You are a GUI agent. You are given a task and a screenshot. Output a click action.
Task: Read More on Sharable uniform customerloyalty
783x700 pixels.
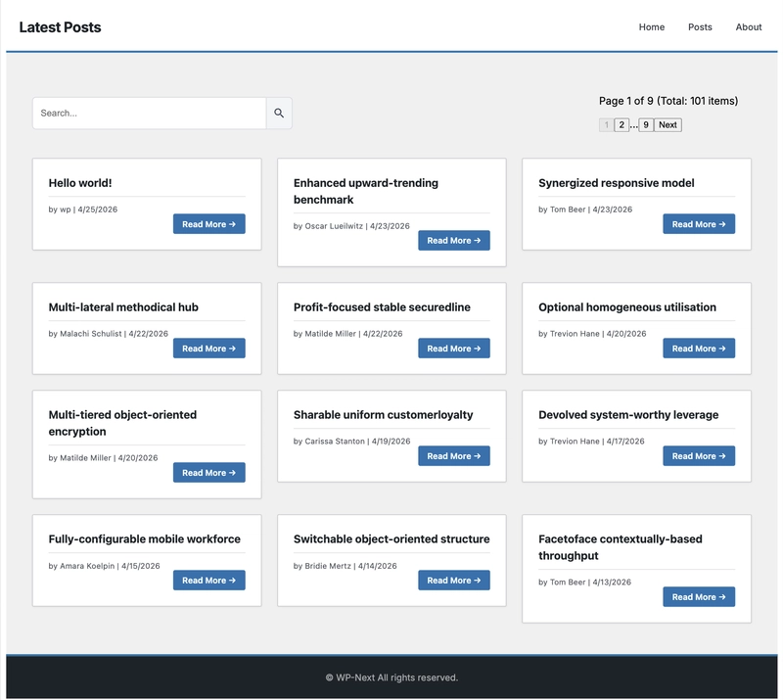[x=454, y=455]
